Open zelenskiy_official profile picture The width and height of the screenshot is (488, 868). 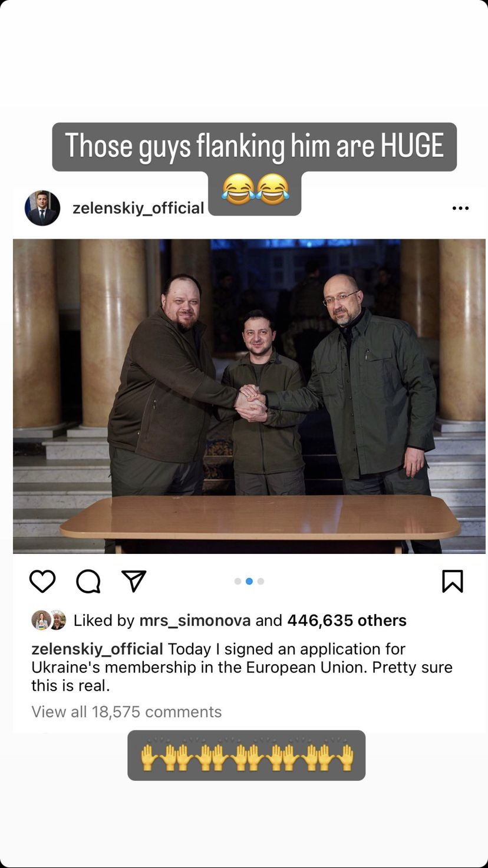(x=42, y=208)
